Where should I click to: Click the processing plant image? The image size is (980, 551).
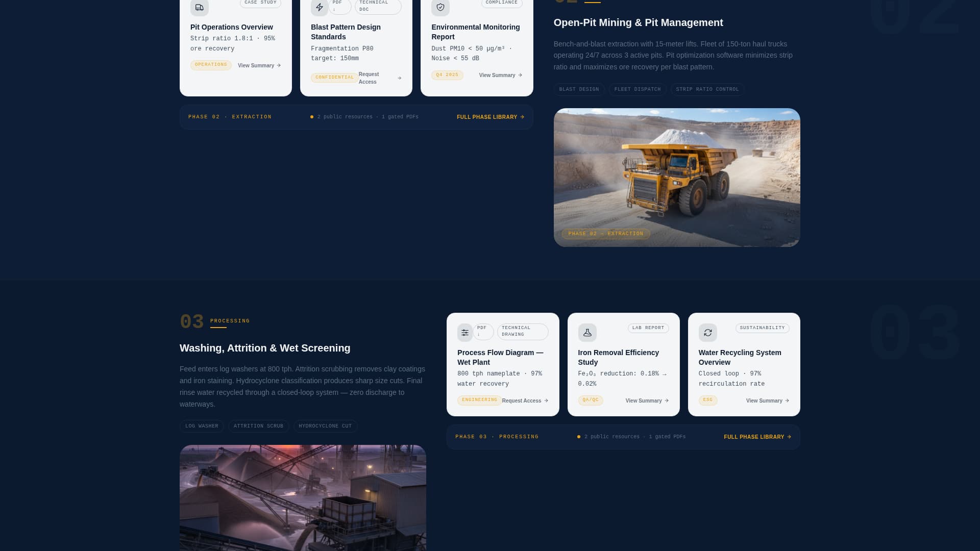303,497
